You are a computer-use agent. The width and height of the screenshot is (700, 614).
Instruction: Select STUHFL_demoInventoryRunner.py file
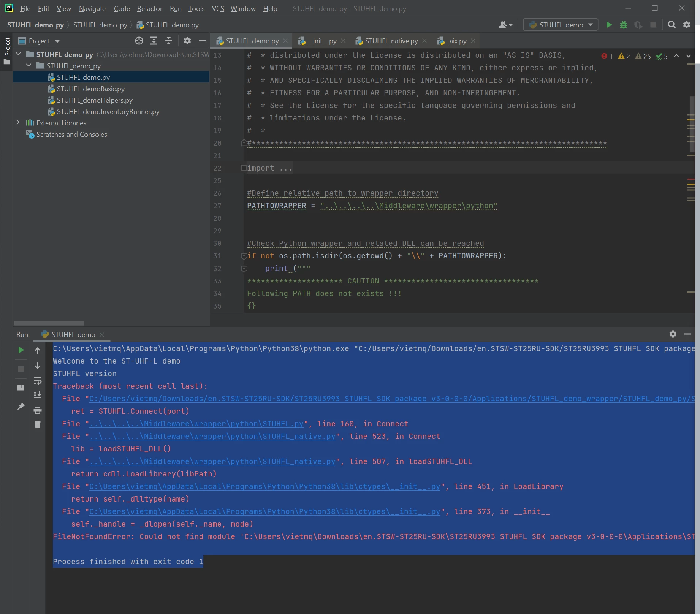(108, 111)
